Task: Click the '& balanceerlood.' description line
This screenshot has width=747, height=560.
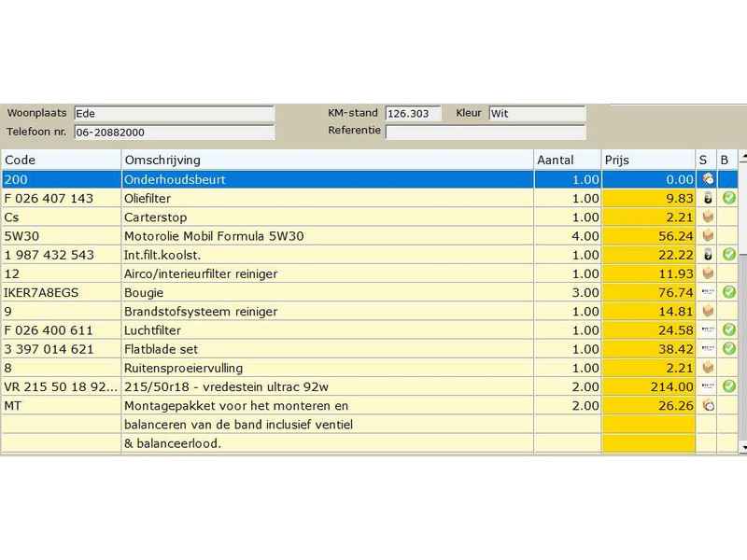Action: click(328, 443)
